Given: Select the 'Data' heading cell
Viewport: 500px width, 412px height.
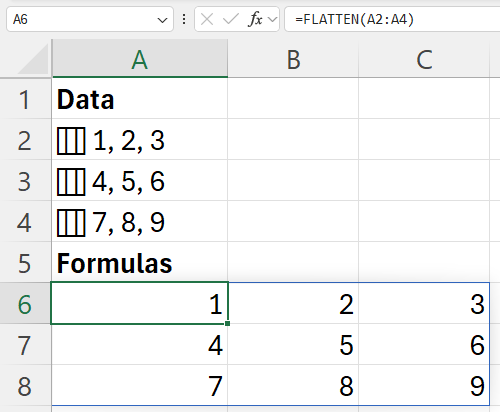Looking at the screenshot, I should point(140,99).
